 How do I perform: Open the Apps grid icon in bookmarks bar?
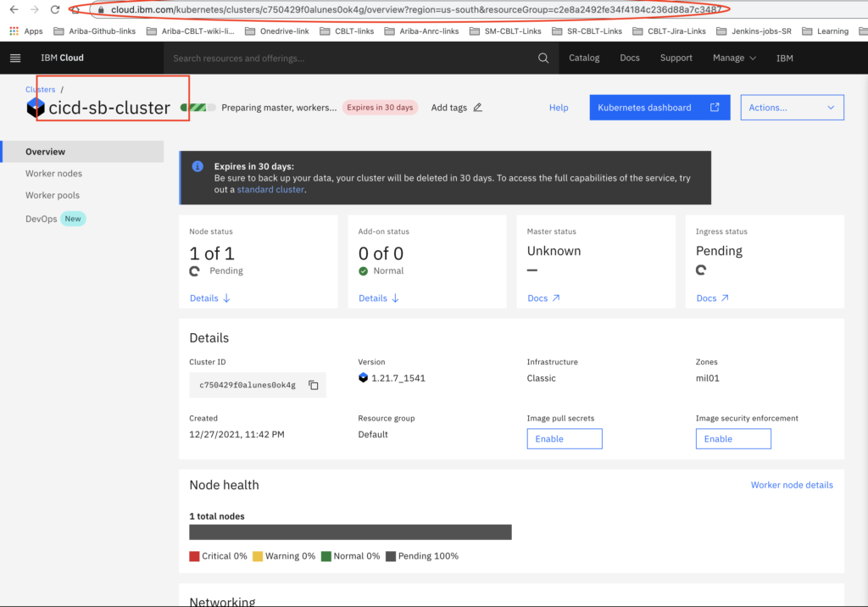(x=13, y=31)
